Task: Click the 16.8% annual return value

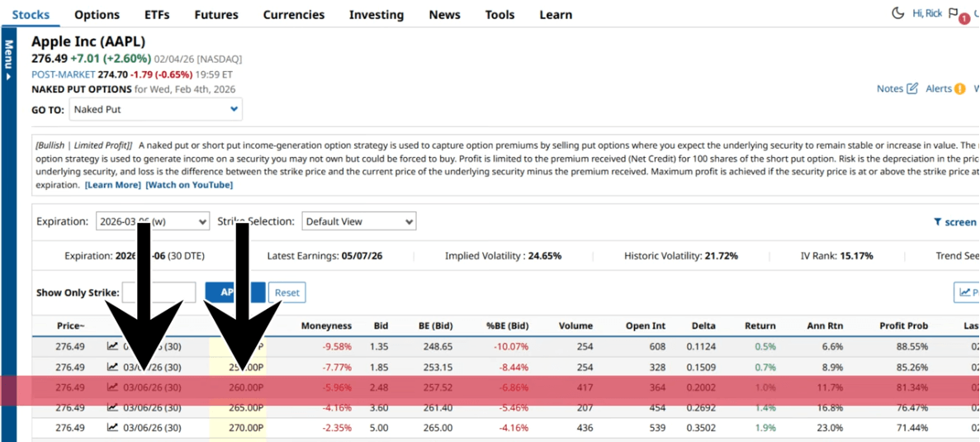Action: click(x=830, y=407)
